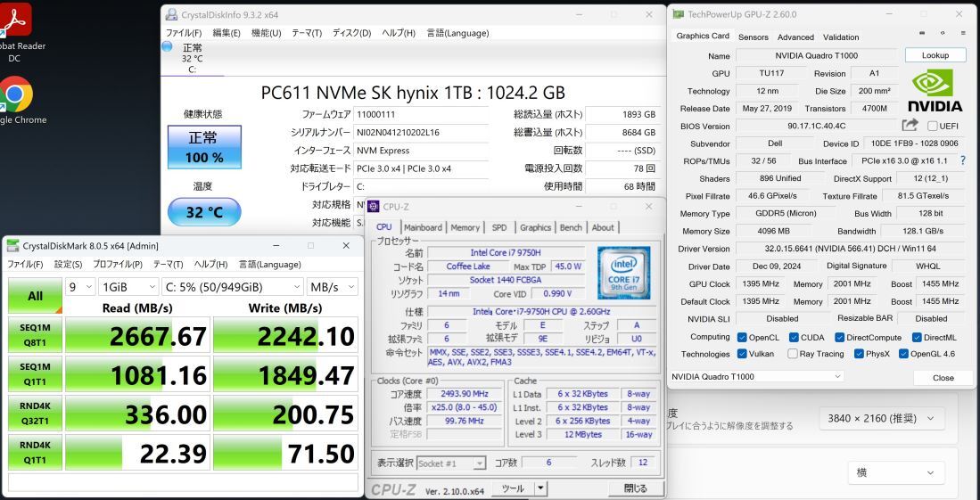
Task: Open CrystalDiskInfo ディスク(D) menu
Action: [x=351, y=33]
